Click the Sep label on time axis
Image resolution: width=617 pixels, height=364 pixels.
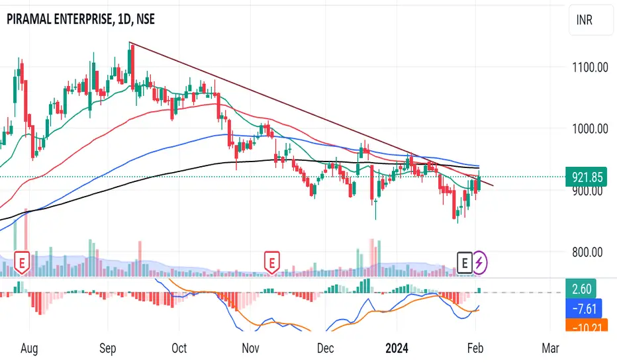point(107,348)
